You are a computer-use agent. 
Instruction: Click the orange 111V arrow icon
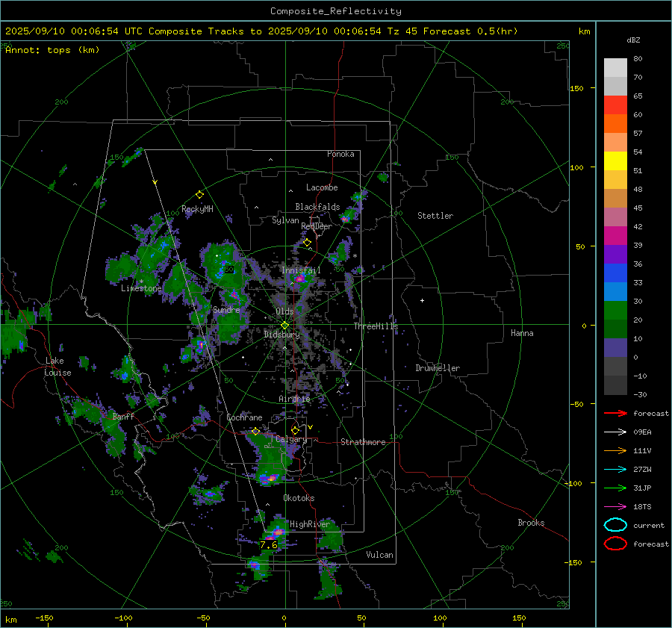click(615, 450)
